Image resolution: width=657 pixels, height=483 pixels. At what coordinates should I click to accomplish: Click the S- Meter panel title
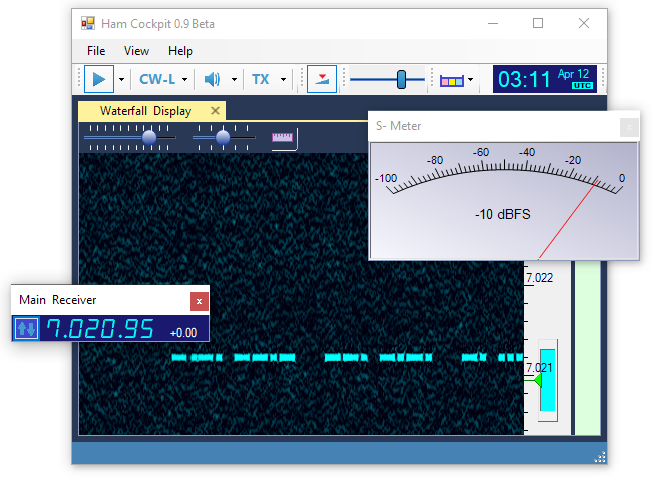pos(398,126)
